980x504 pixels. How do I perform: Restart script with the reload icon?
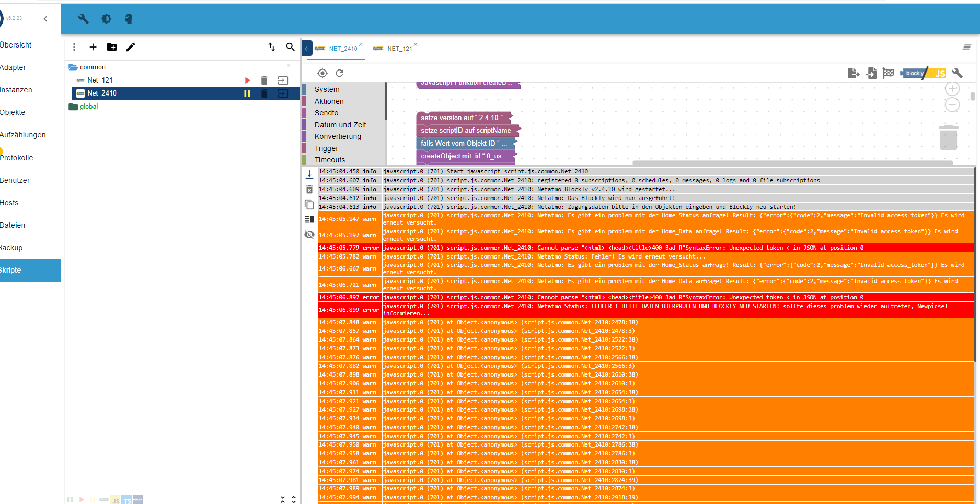coord(340,73)
